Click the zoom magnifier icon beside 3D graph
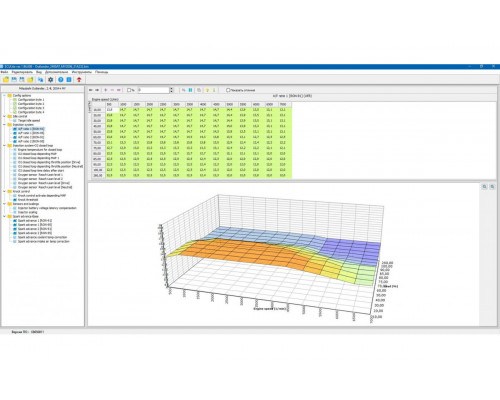Viewport: 500px width, 400px height. 485,187
